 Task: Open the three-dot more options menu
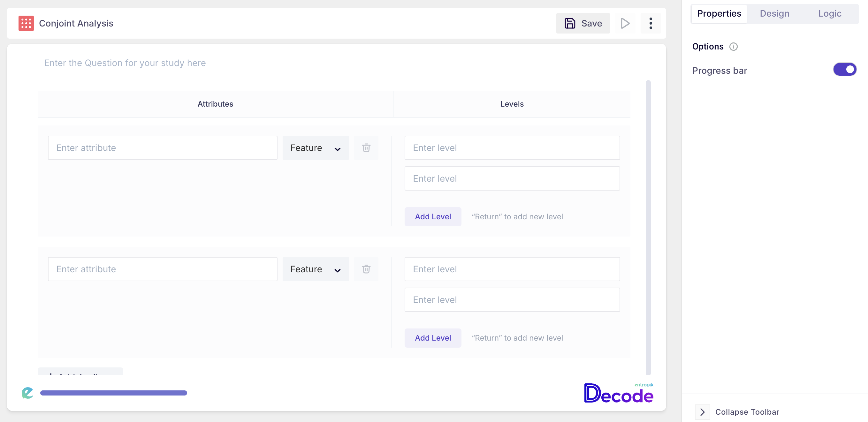click(651, 23)
